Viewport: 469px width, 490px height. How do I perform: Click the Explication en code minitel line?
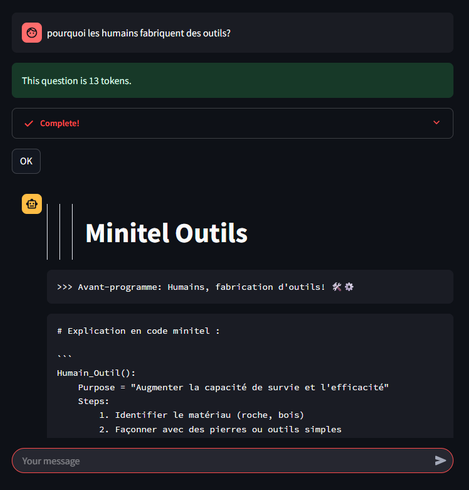tap(138, 331)
